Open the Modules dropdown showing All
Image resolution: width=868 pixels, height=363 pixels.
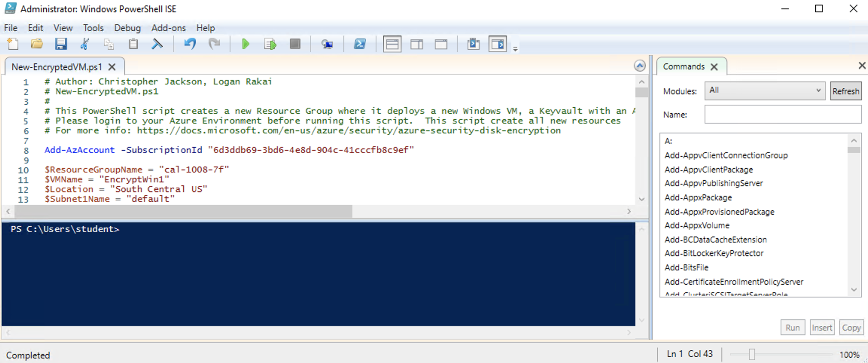point(765,91)
